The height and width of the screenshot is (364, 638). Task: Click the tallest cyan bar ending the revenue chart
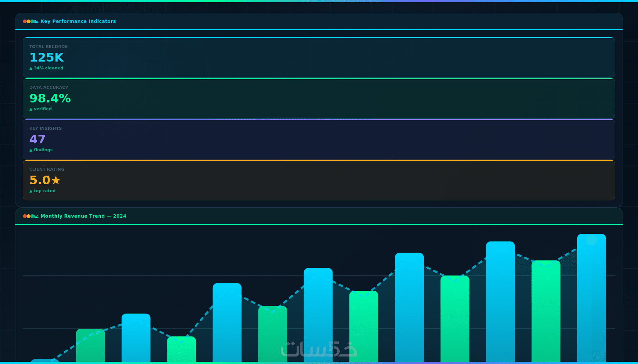tap(591, 298)
